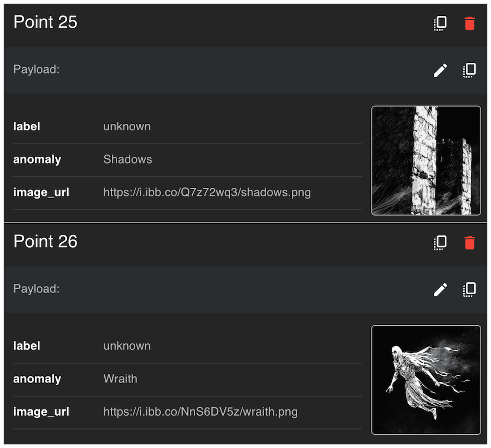The image size is (491, 448).
Task: Click the "Payload:" text under Point 25
Action: [x=36, y=69]
